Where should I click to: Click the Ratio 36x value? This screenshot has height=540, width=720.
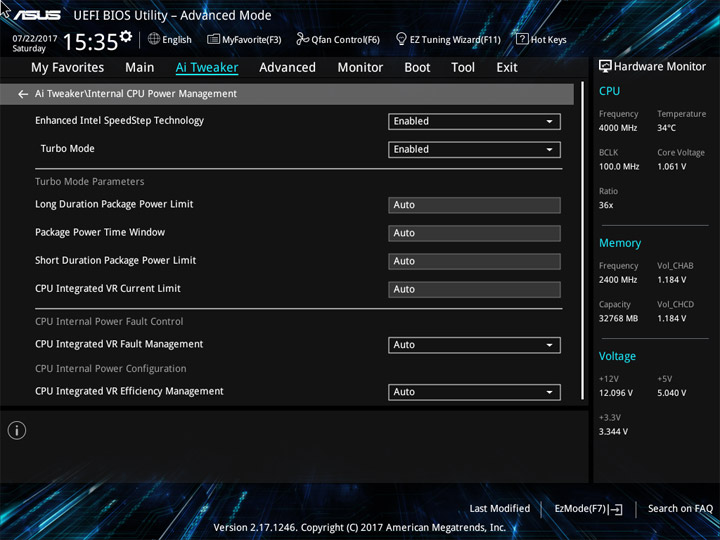pos(606,205)
